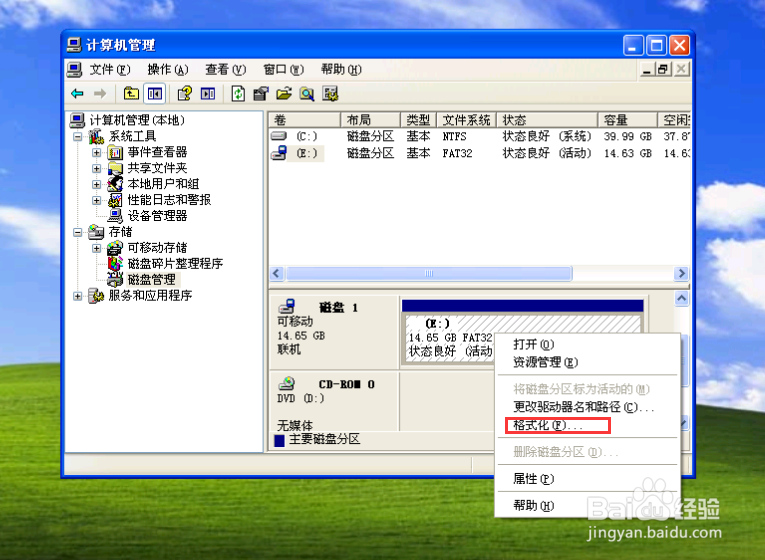The width and height of the screenshot is (765, 560).
Task: Click the 设备管理器 icon
Action: [x=115, y=216]
